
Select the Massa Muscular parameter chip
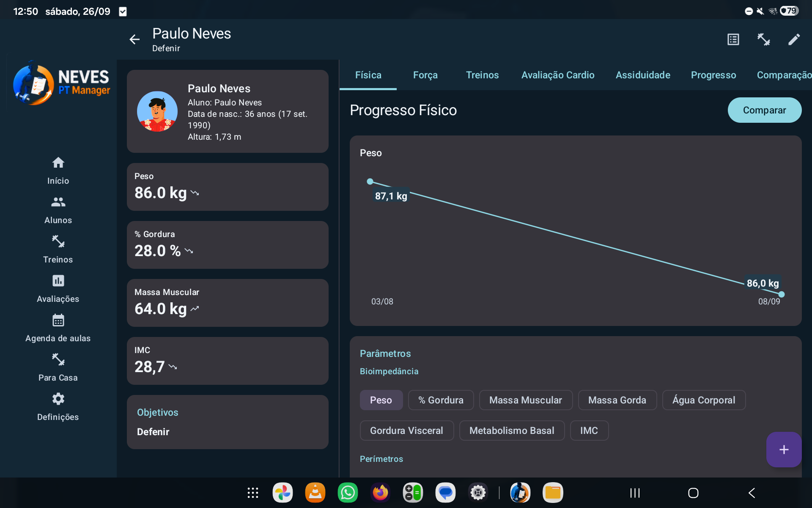[526, 400]
